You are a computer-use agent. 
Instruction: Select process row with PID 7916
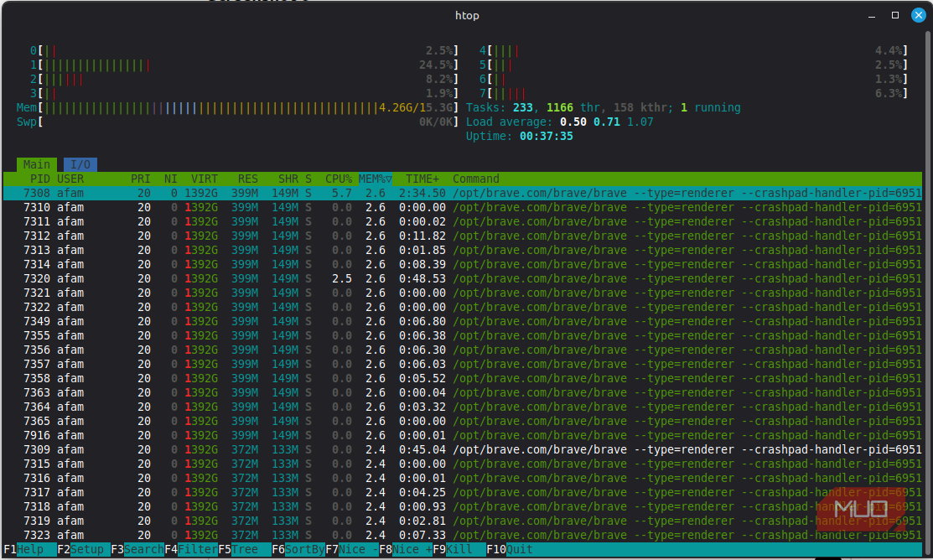pyautogui.click(x=463, y=435)
